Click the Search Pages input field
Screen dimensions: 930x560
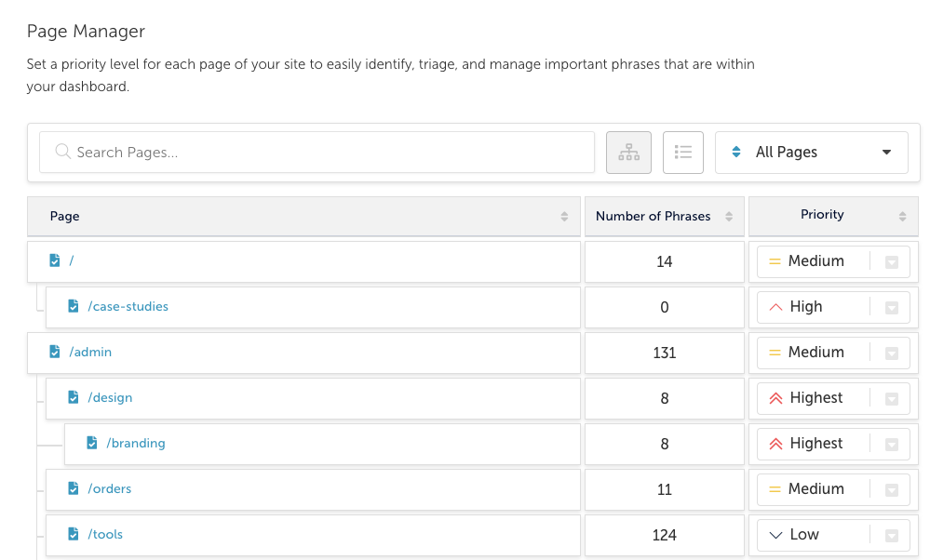[317, 153]
